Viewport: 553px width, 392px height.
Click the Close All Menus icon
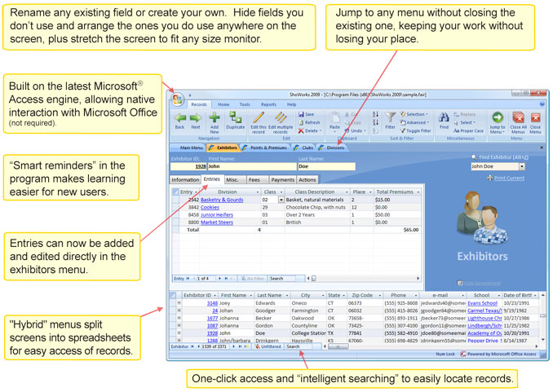pos(518,118)
